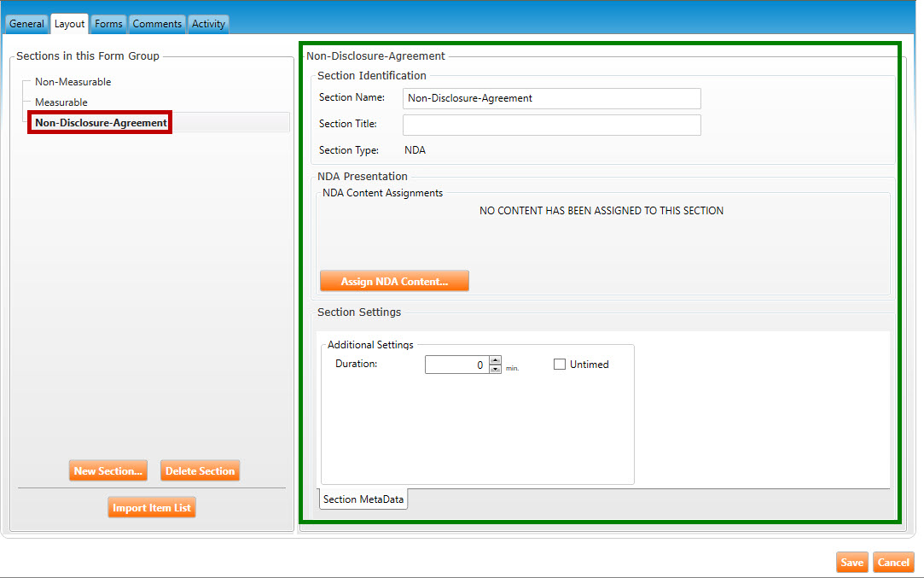Decrease Duration with down arrow
Screen dimensions: 924x578
[x=495, y=370]
